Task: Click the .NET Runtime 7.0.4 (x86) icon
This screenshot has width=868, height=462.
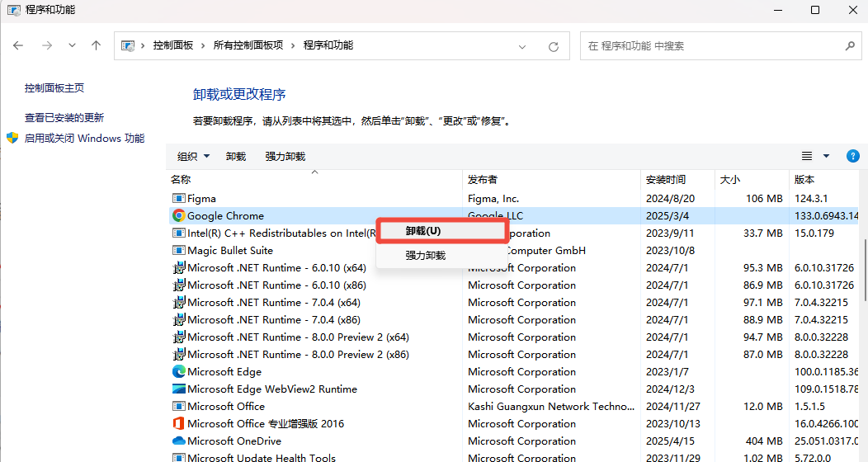Action: click(178, 320)
